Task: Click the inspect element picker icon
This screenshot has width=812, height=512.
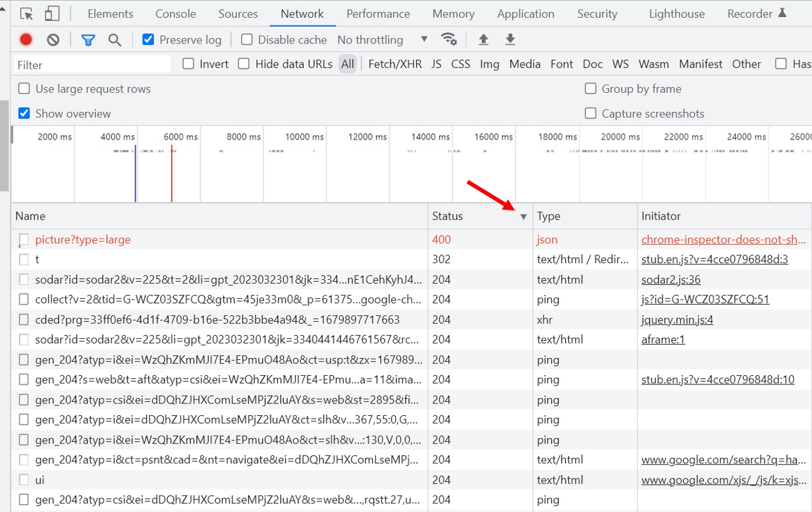Action: coord(26,14)
